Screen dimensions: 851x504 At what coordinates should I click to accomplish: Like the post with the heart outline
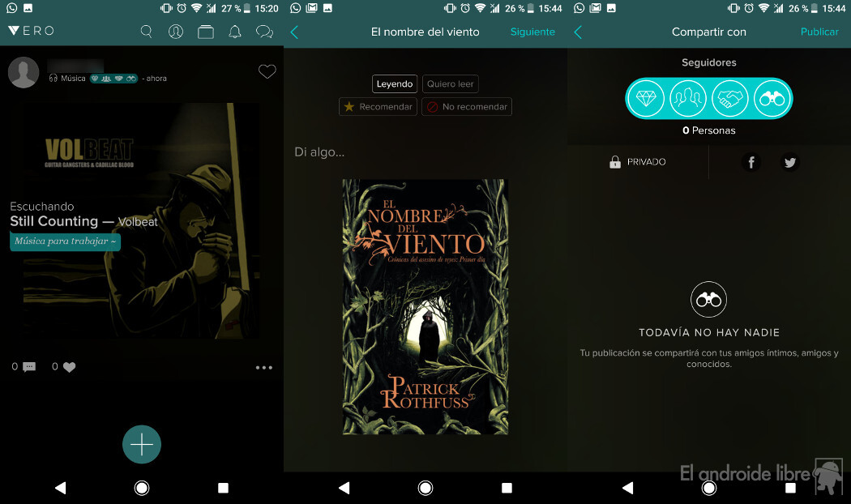pyautogui.click(x=267, y=71)
